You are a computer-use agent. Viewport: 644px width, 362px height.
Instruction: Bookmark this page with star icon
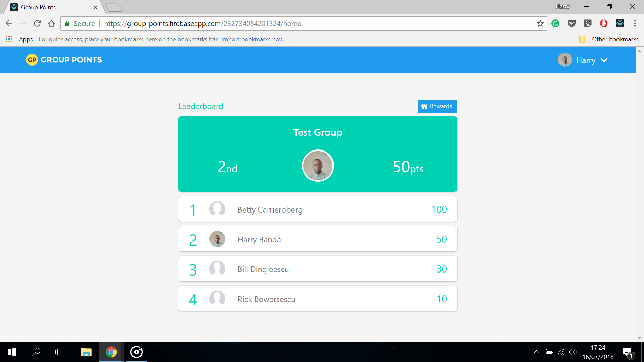coord(540,23)
